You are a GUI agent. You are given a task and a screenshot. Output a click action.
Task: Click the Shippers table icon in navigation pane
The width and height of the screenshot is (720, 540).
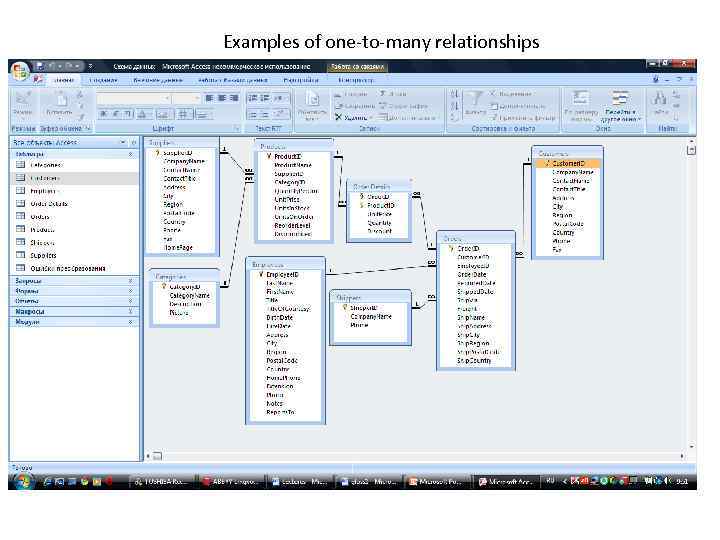click(21, 242)
